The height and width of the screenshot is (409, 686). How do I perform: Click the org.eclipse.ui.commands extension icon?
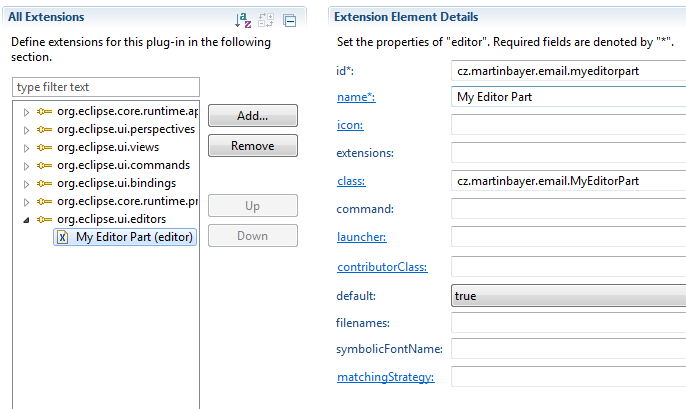(x=44, y=165)
